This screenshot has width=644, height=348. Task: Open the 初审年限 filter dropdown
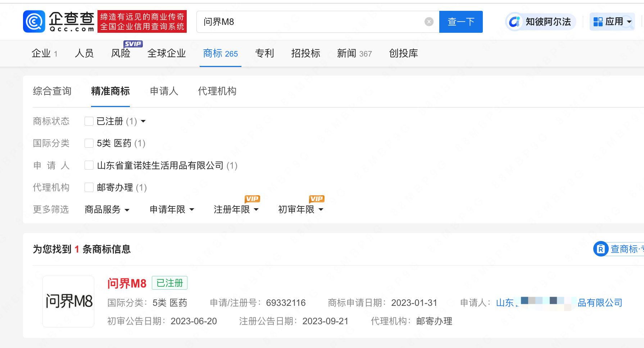pos(301,209)
